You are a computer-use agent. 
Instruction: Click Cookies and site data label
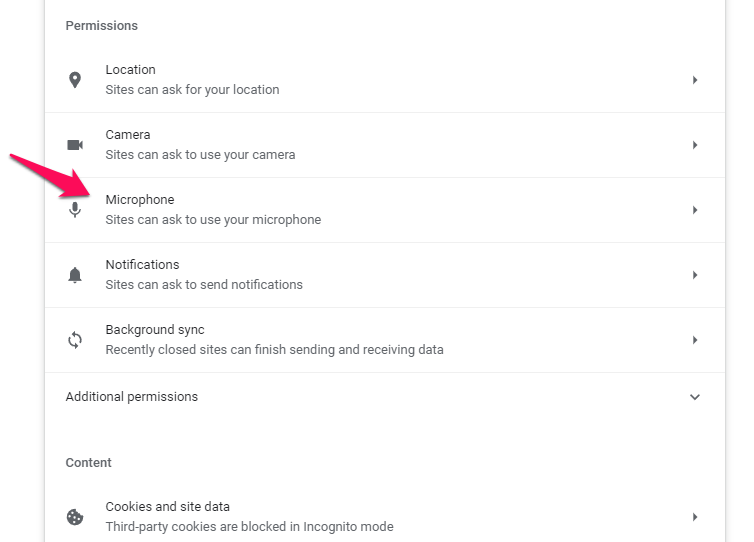[167, 507]
